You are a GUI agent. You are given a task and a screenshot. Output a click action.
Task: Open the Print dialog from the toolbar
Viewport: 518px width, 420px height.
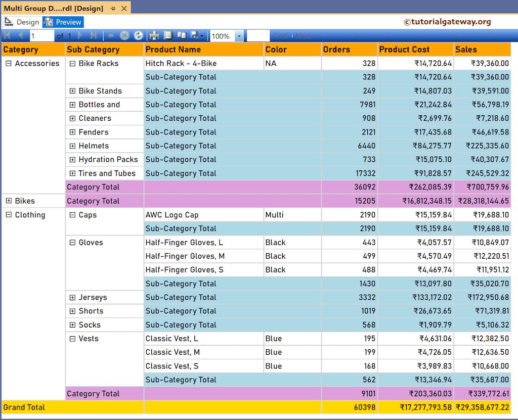(x=154, y=35)
